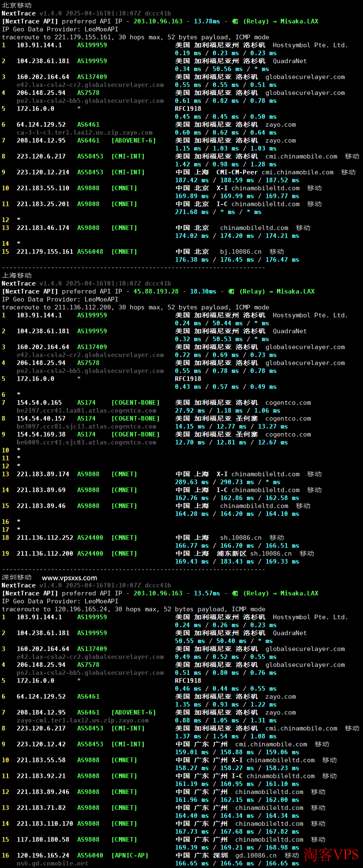Click hop IP 154.54.0.165

(x=39, y=402)
